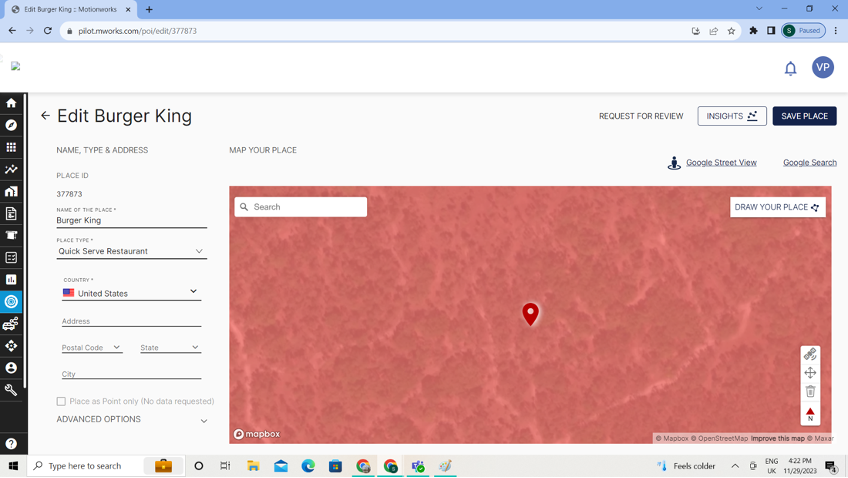The width and height of the screenshot is (848, 478).
Task: Reload the page
Action: [48, 31]
